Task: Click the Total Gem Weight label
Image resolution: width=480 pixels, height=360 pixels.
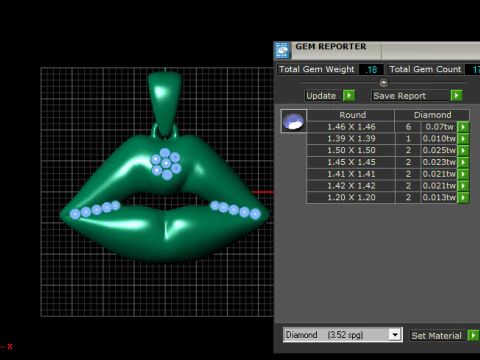Action: pyautogui.click(x=317, y=69)
